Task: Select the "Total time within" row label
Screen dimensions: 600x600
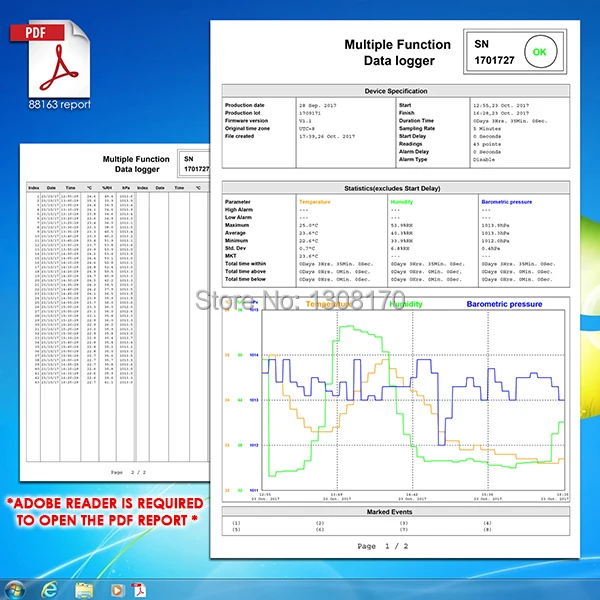Action: pyautogui.click(x=245, y=263)
